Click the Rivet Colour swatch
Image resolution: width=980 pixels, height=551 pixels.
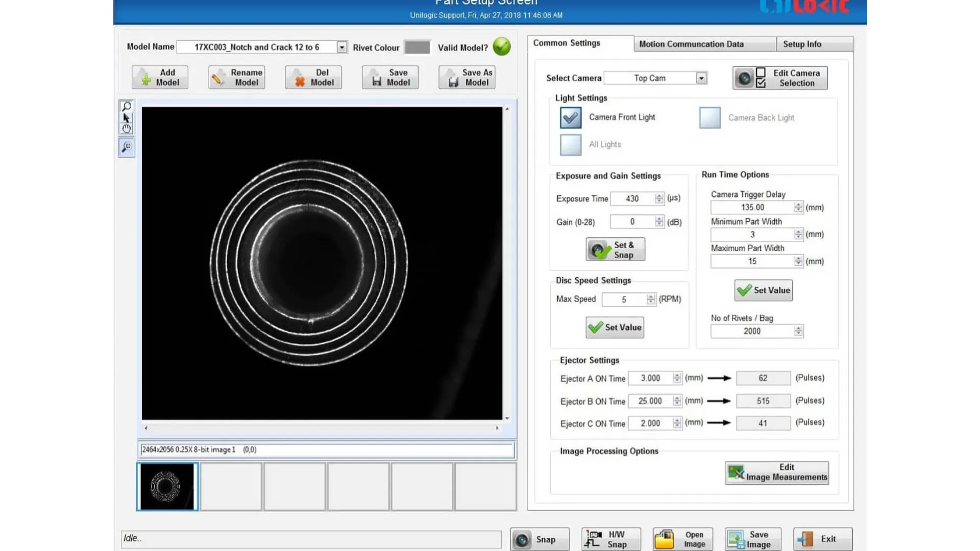417,47
